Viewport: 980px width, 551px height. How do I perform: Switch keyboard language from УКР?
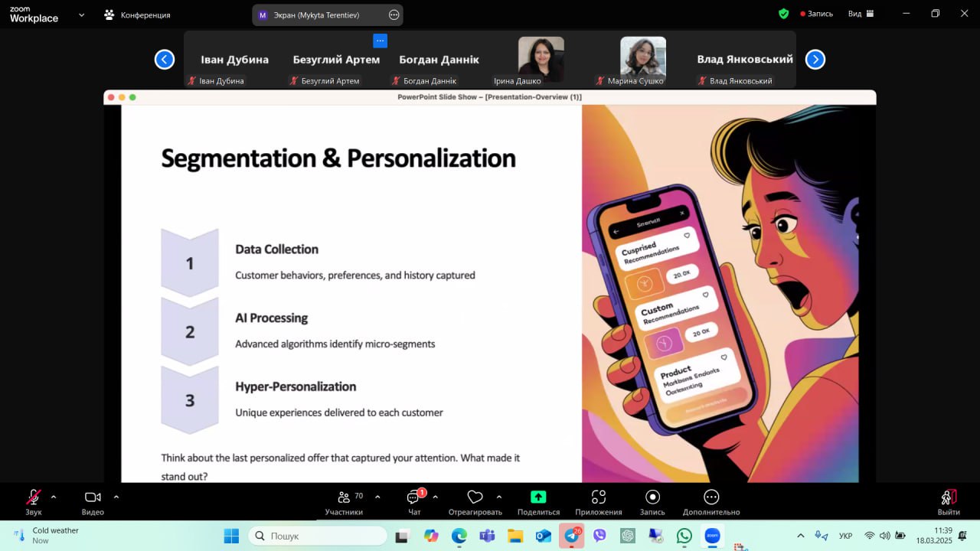[x=846, y=536]
